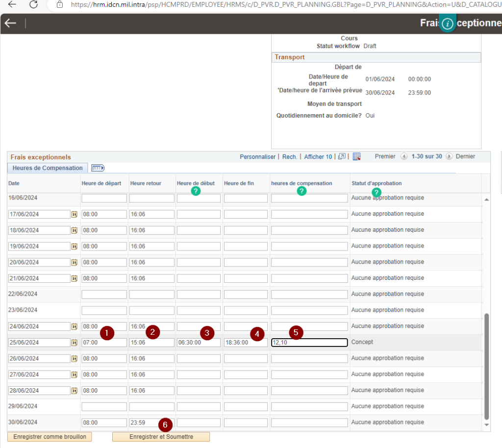Click the browser back arrow

(12, 4)
